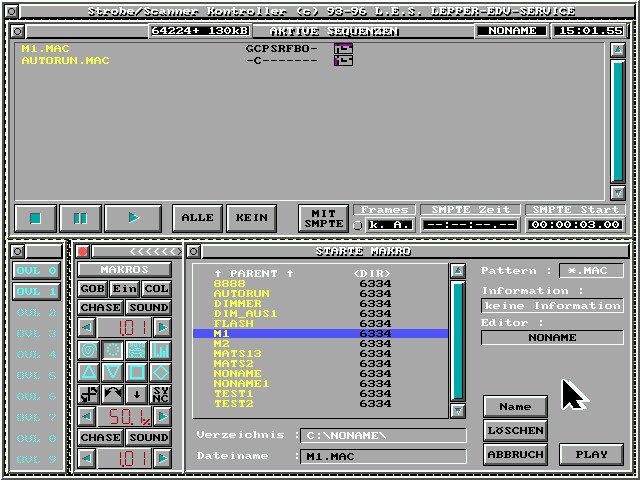The image size is (640, 480).
Task: Select the FLASH macro file
Action: coord(320,324)
